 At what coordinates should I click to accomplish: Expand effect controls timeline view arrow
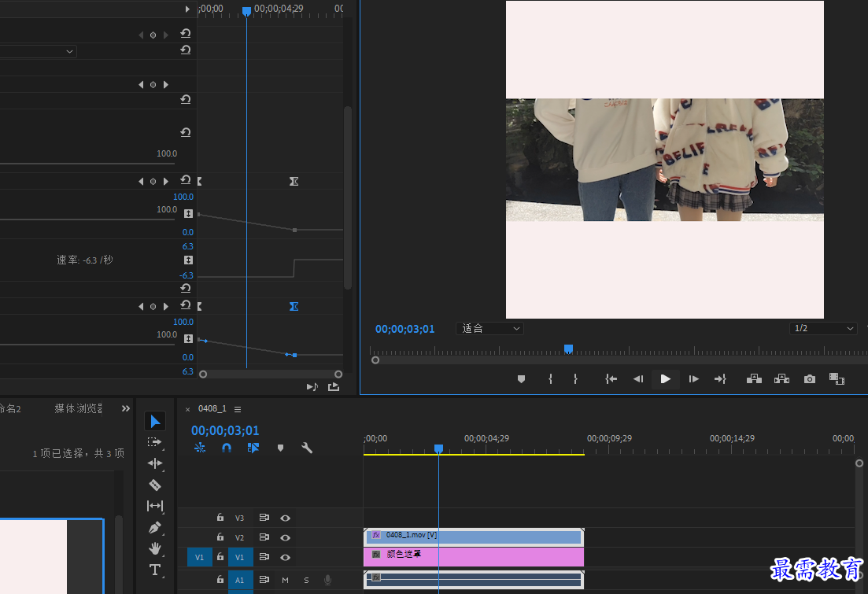[187, 9]
